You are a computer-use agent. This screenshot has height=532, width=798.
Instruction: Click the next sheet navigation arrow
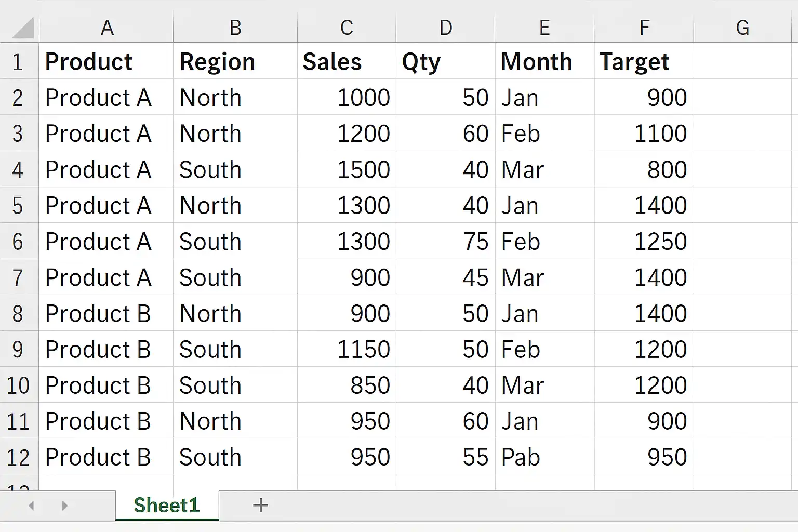coord(64,506)
